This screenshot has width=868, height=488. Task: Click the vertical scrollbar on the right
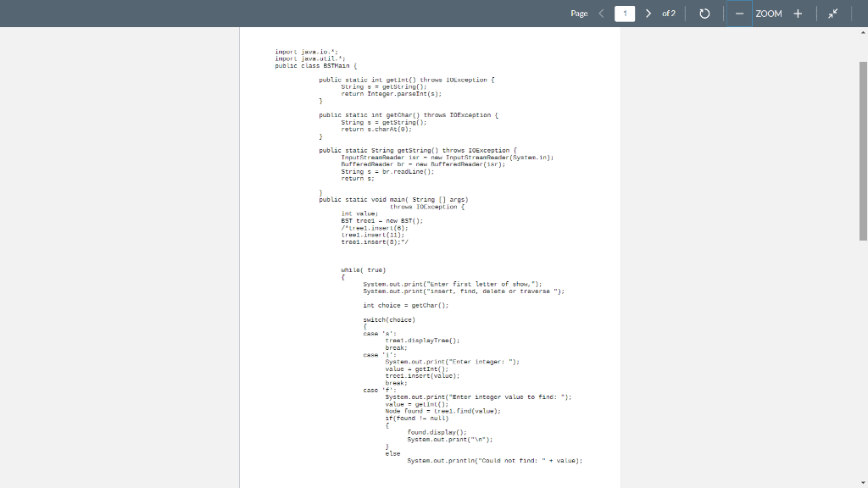tap(862, 254)
